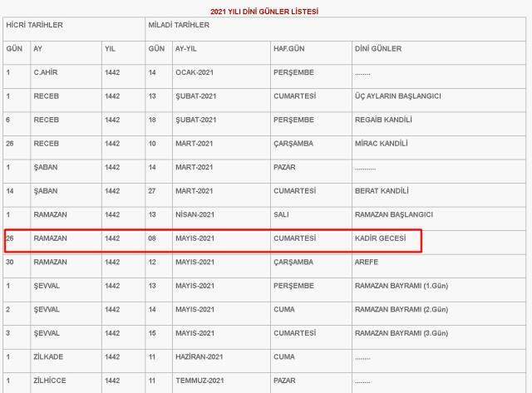Select the MİLADİ TARİHLER header cell
The image size is (532, 393).
tap(336, 29)
